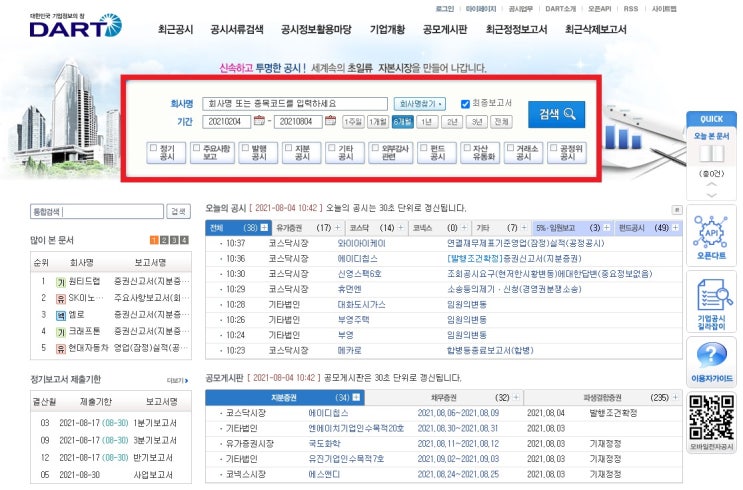Select the 1주일 period button
The image size is (743, 490).
point(353,122)
